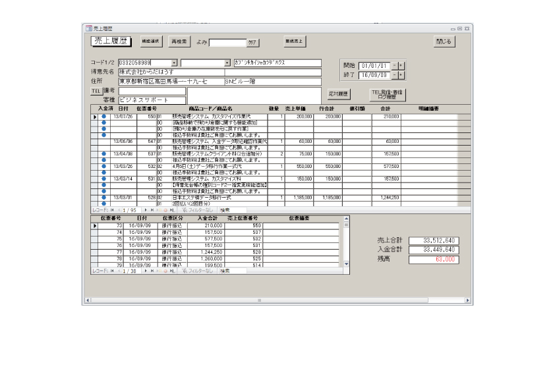Toggle 入金済 mark on 13/03/01 row
555x392 pixels.
[x=103, y=198]
